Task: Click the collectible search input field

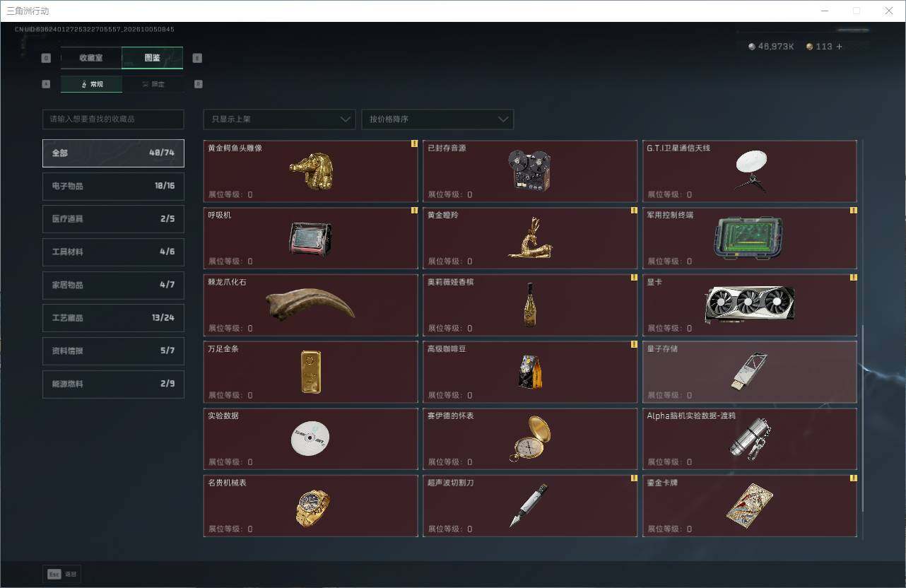Action: pos(113,119)
